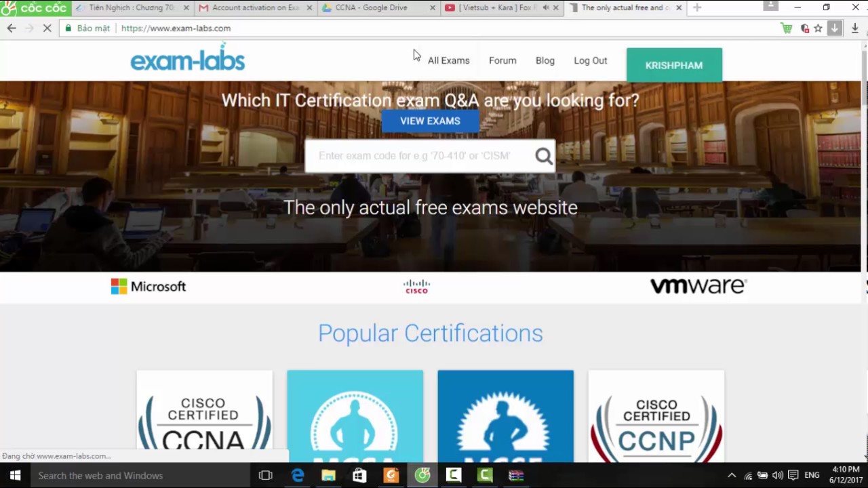Open the volume control in tray

(777, 475)
